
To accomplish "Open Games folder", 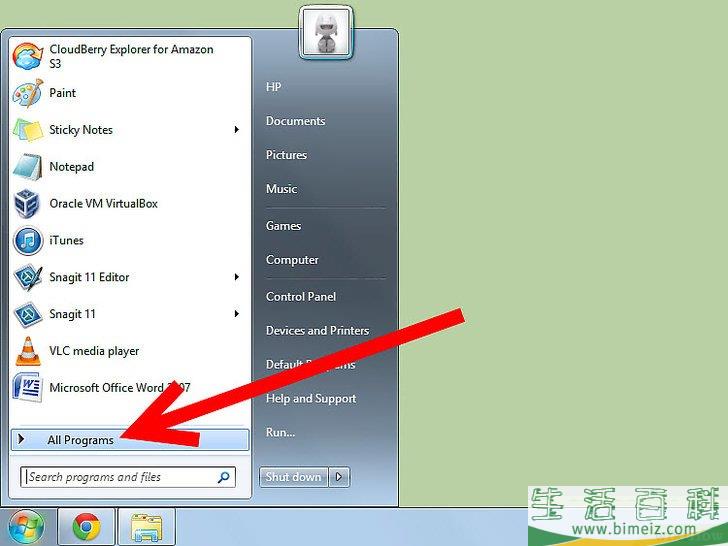I will click(x=283, y=226).
